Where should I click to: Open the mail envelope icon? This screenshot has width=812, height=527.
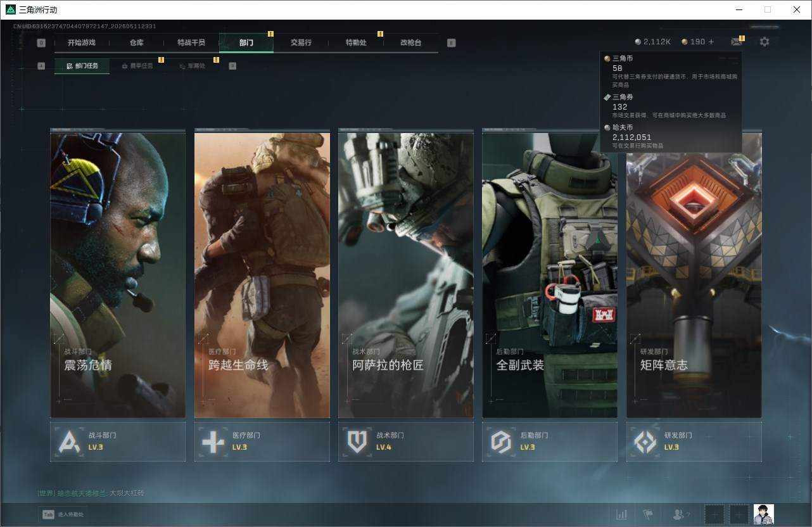tap(736, 42)
